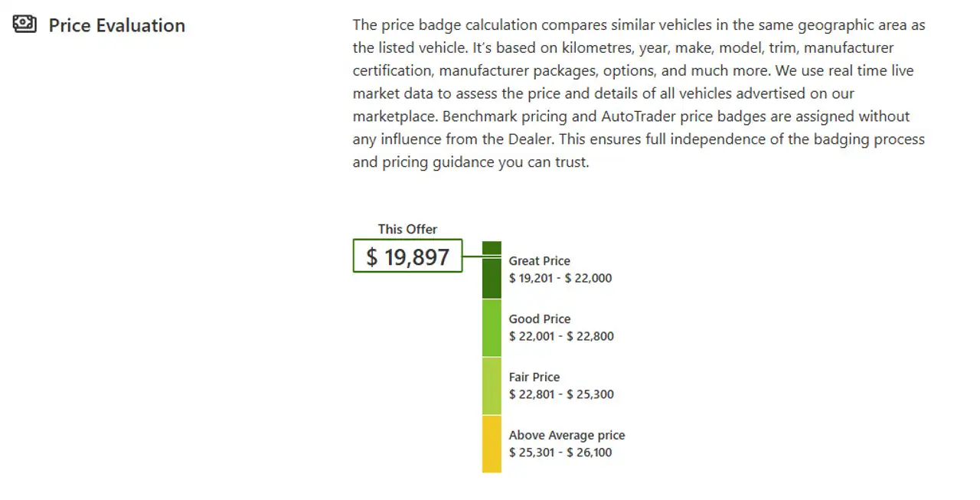
Task: Click the This Offer label
Action: pos(407,229)
